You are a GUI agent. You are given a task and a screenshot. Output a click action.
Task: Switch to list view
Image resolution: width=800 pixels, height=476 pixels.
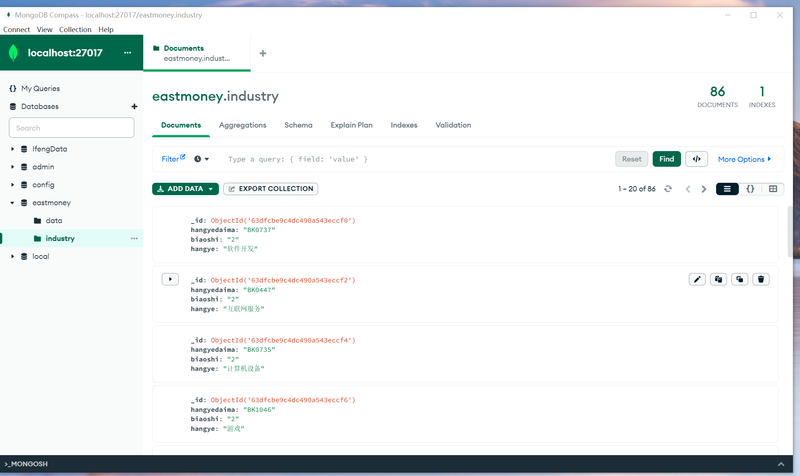coord(727,189)
